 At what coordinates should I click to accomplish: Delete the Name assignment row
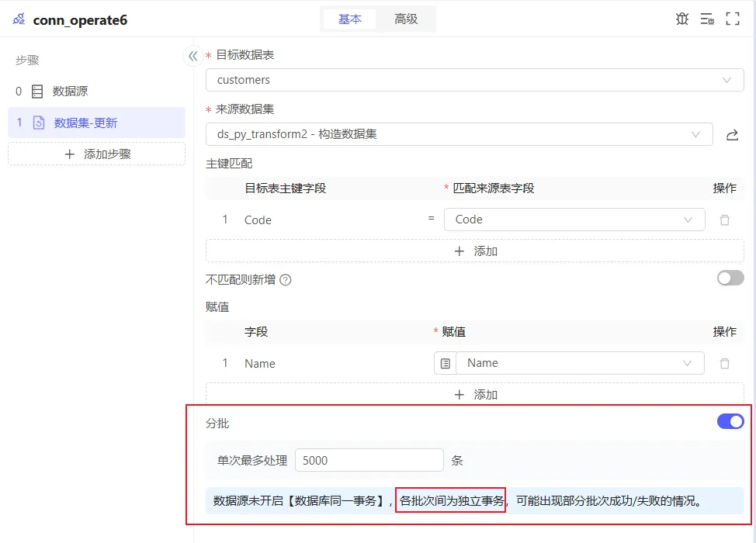[724, 364]
